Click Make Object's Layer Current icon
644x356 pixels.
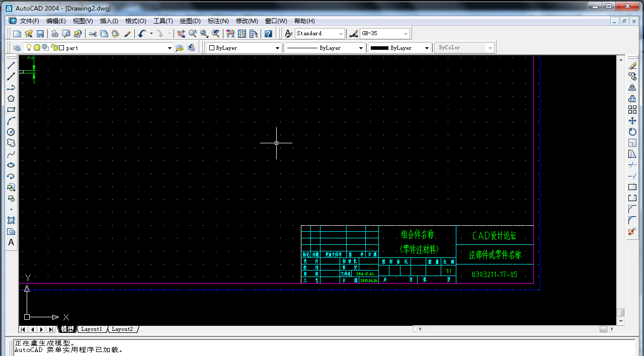180,48
